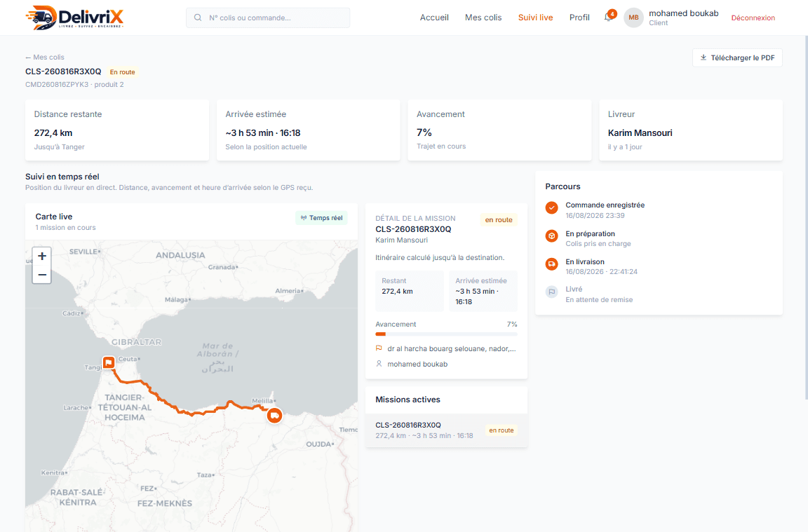Click the en route badge in Missions actives
The height and width of the screenshot is (532, 808).
[501, 430]
